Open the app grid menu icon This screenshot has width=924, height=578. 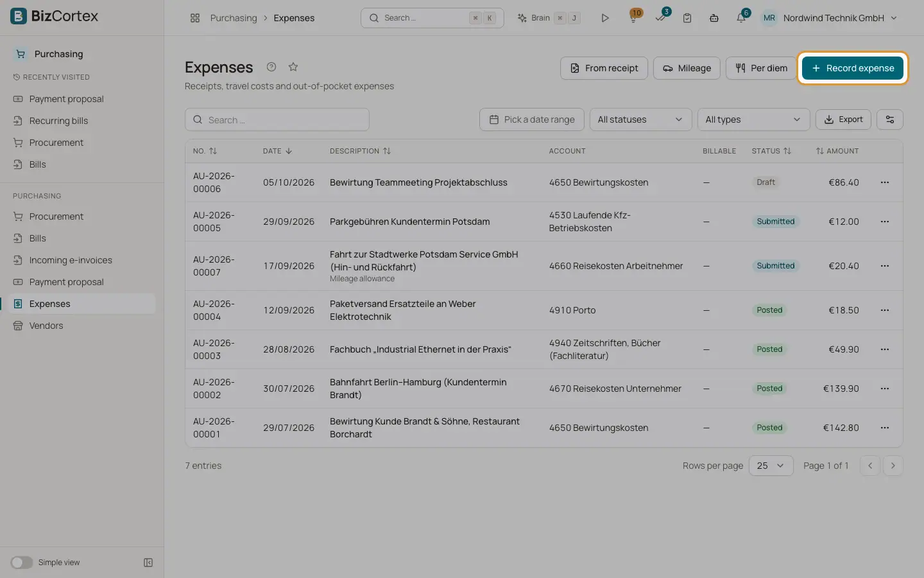pos(195,18)
